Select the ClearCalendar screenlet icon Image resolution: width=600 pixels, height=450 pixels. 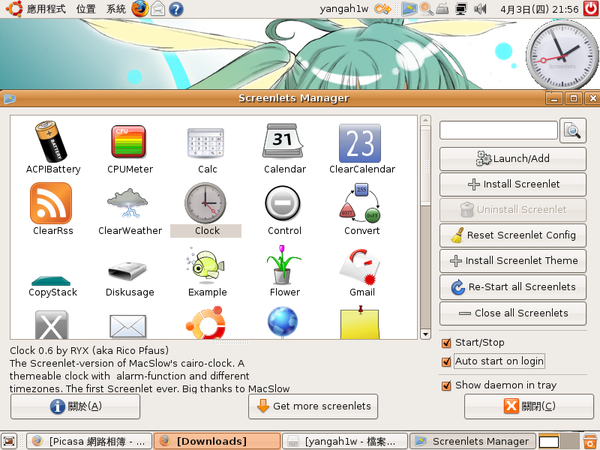360,143
